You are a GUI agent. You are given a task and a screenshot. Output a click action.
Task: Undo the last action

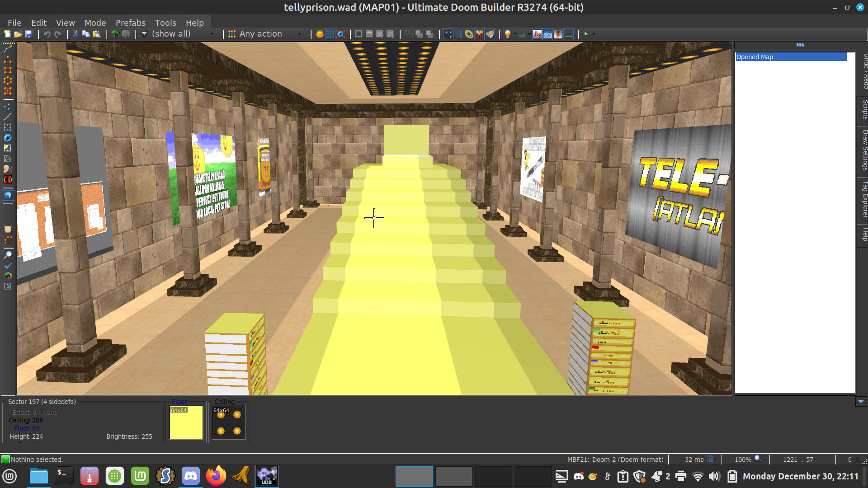47,34
